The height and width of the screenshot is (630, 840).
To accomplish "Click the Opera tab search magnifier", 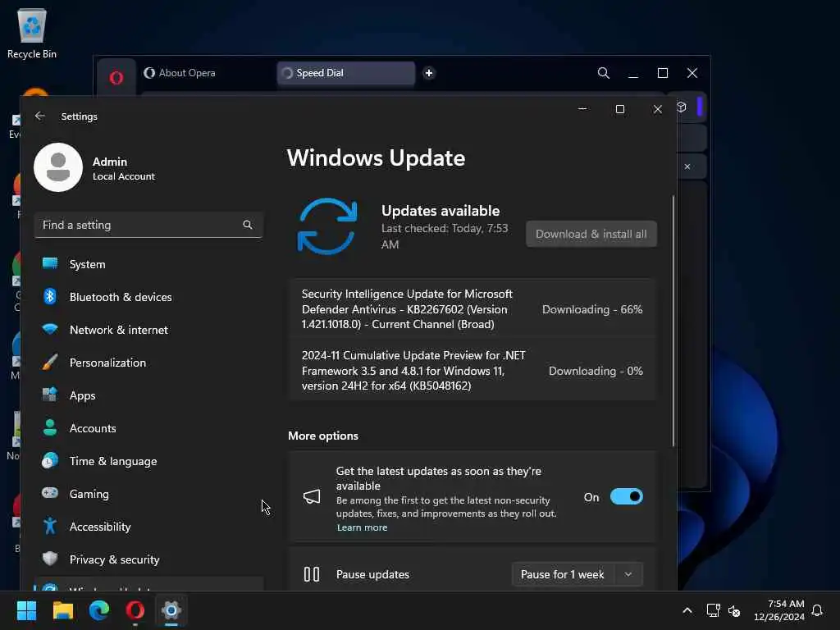I will (604, 73).
